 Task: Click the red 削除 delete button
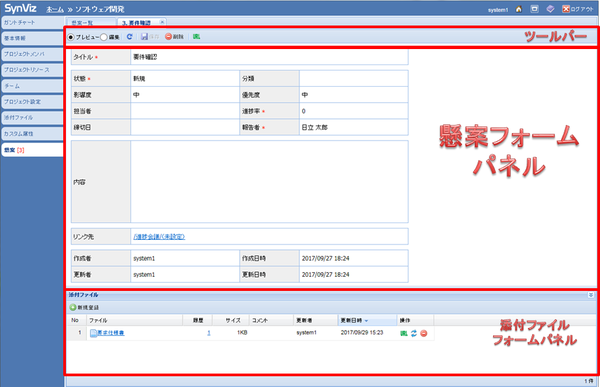(x=174, y=37)
